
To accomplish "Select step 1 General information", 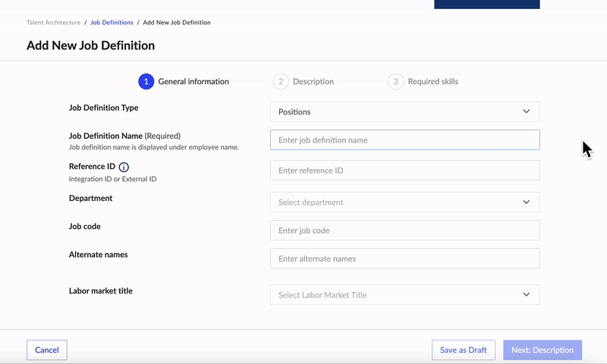I will pyautogui.click(x=184, y=82).
